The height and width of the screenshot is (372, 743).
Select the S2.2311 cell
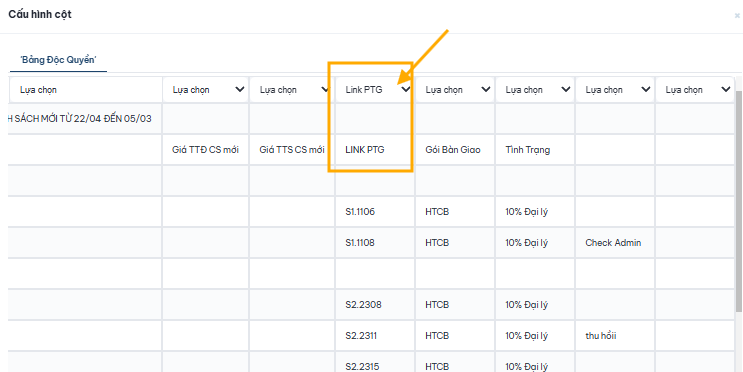coord(375,336)
